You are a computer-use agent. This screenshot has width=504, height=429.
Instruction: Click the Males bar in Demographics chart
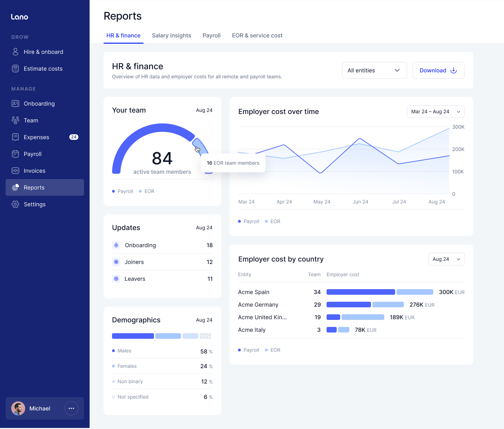(133, 336)
